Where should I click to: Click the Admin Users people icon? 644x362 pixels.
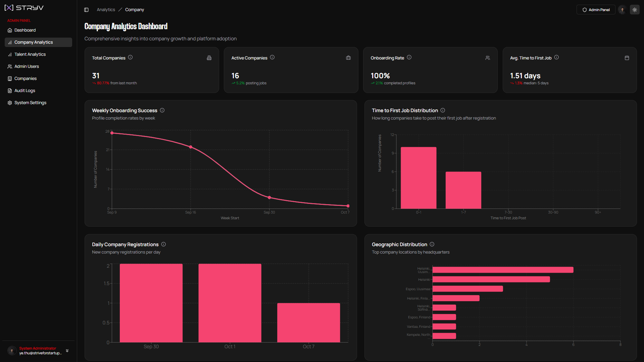pyautogui.click(x=10, y=66)
